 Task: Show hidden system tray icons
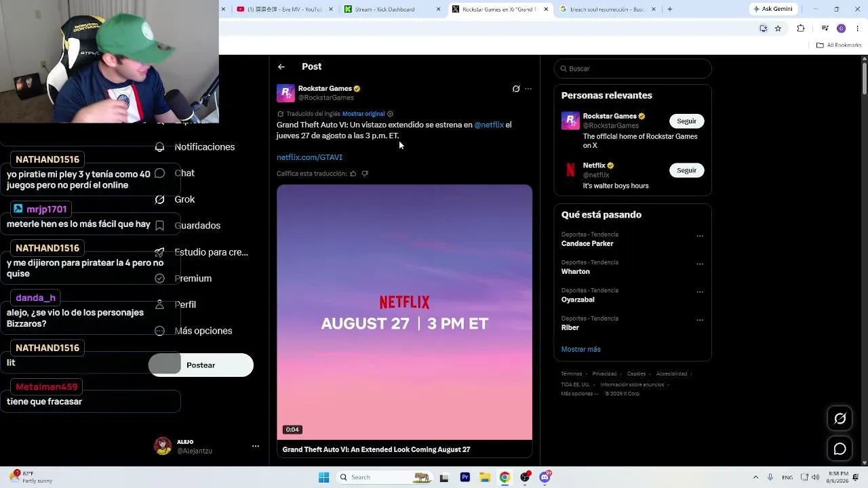[755, 478]
